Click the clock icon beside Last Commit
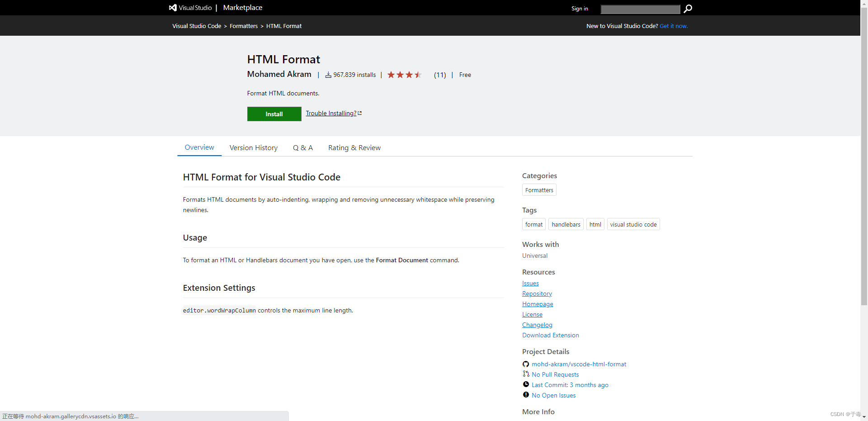The height and width of the screenshot is (421, 868). 526,384
